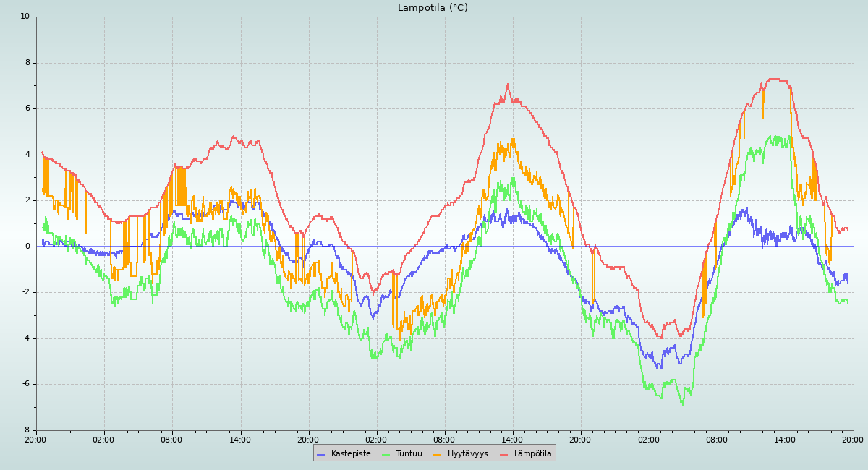868x470 pixels.
Task: Click the Kastepiste legend label
Action: click(x=350, y=453)
